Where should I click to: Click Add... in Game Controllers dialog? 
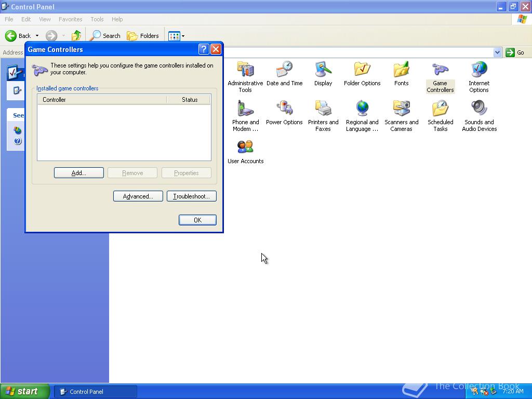79,172
